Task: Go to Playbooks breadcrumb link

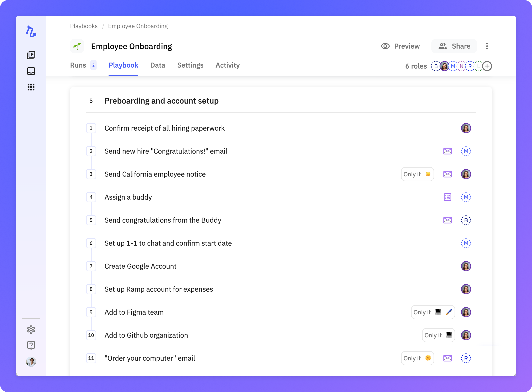Action: 84,26
